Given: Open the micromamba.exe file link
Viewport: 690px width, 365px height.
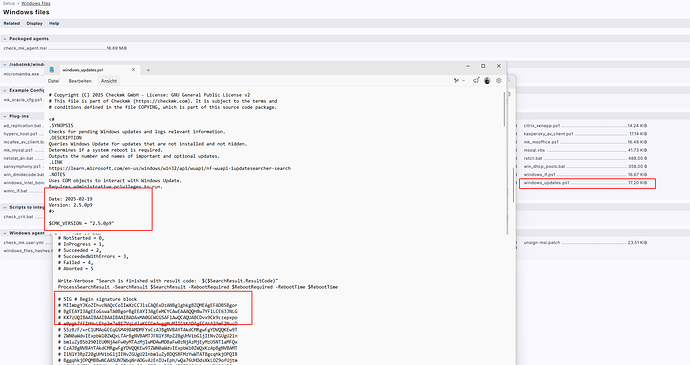Looking at the screenshot, I should point(21,74).
